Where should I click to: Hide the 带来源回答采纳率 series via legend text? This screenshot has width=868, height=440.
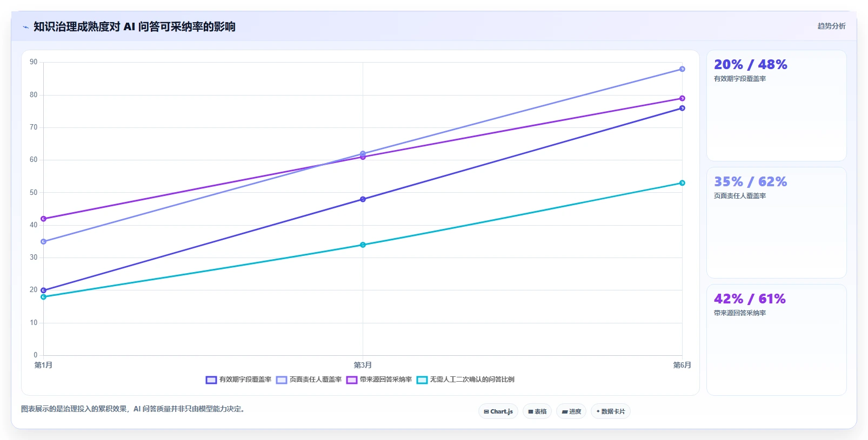coord(386,380)
